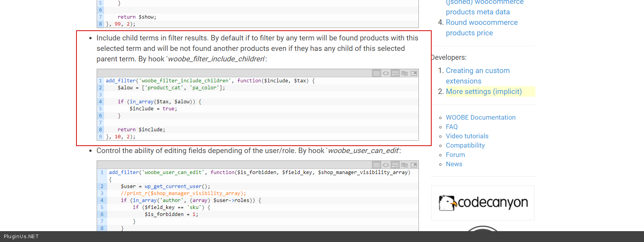The height and width of the screenshot is (242, 644).
Task: Click the codecanyon logo banner
Action: pos(483,203)
